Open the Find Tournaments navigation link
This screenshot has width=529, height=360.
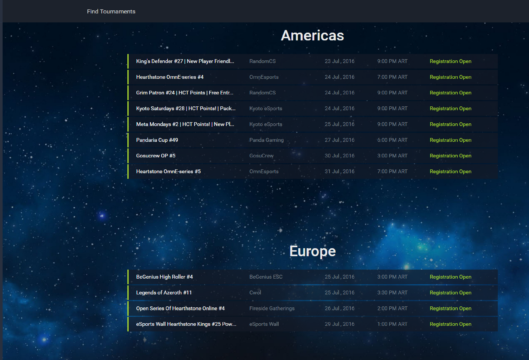coord(111,11)
